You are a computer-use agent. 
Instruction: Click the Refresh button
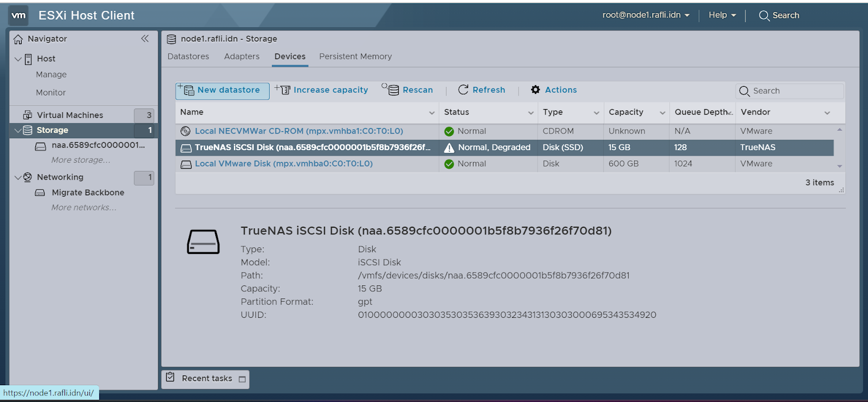482,90
